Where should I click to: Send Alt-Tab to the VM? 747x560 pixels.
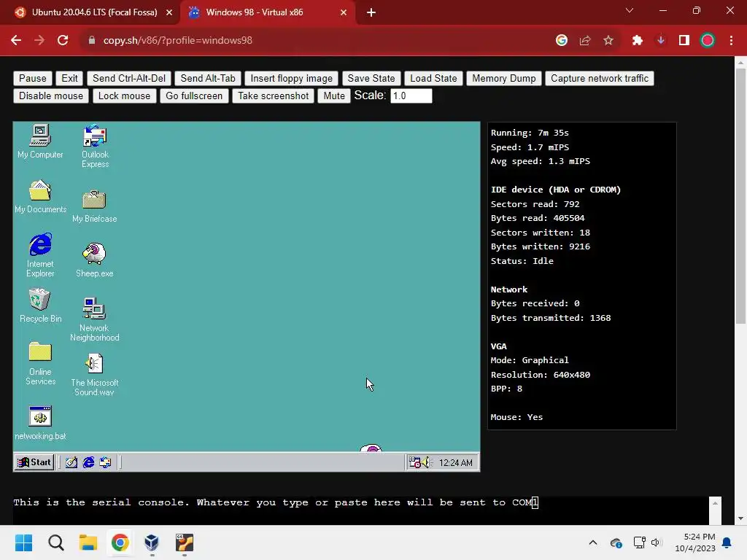208,79
